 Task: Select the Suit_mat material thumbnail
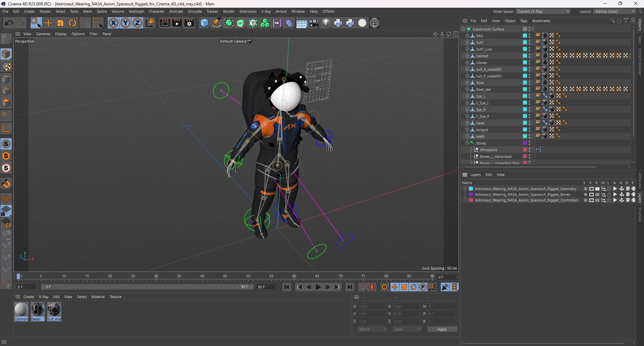tap(54, 309)
